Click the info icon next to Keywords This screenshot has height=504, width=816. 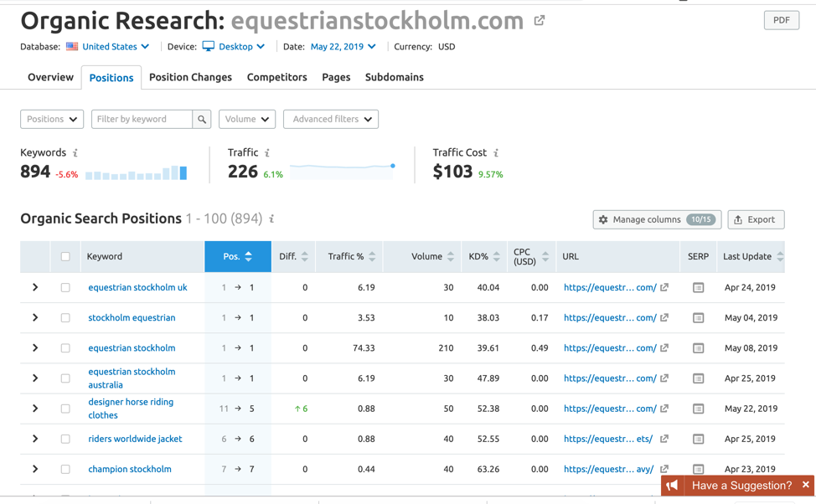pos(75,153)
